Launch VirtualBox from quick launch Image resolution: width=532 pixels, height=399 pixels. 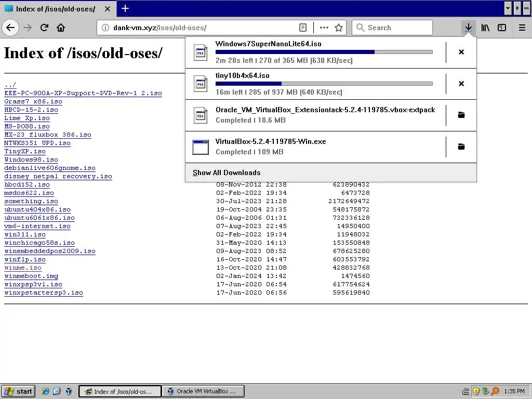point(69,391)
